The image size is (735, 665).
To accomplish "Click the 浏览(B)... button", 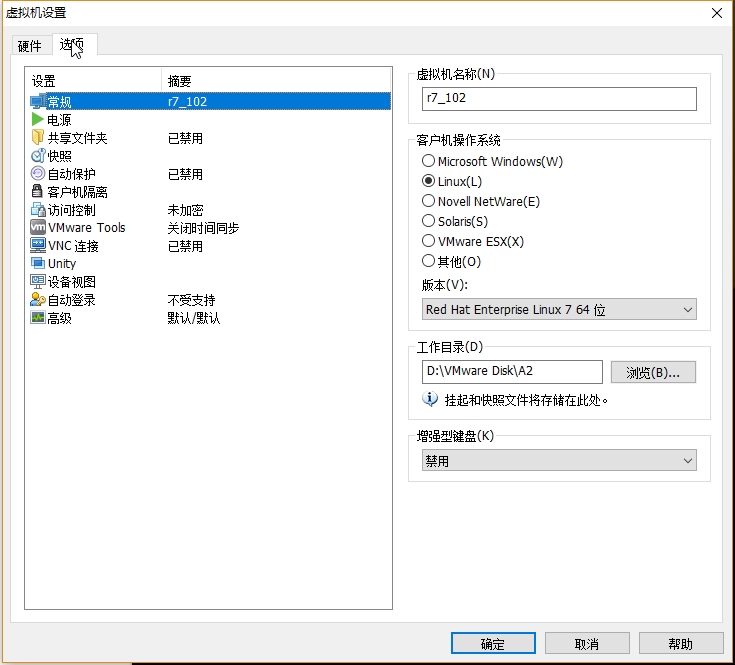I will [x=653, y=372].
